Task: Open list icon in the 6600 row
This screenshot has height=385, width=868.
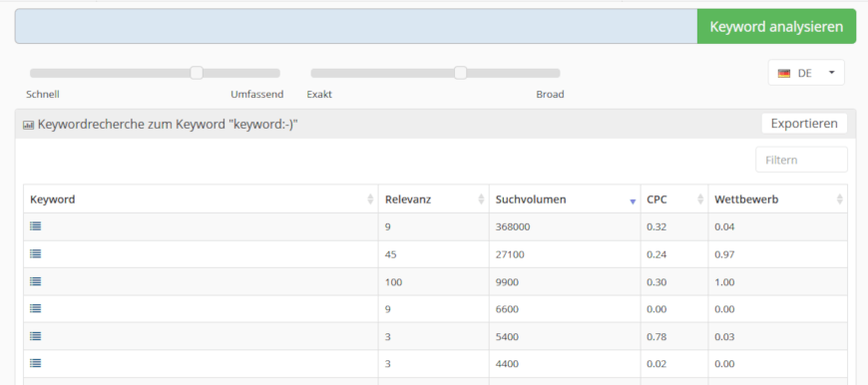Action: click(x=36, y=308)
